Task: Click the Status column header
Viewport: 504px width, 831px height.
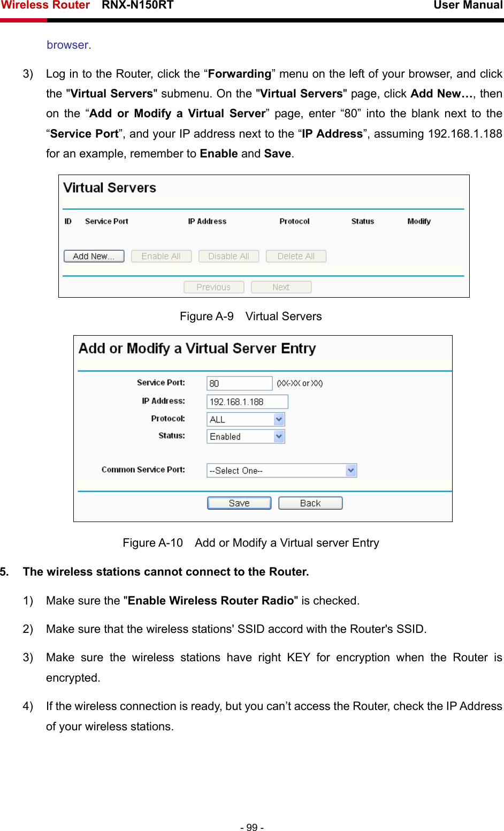Action: point(363,221)
